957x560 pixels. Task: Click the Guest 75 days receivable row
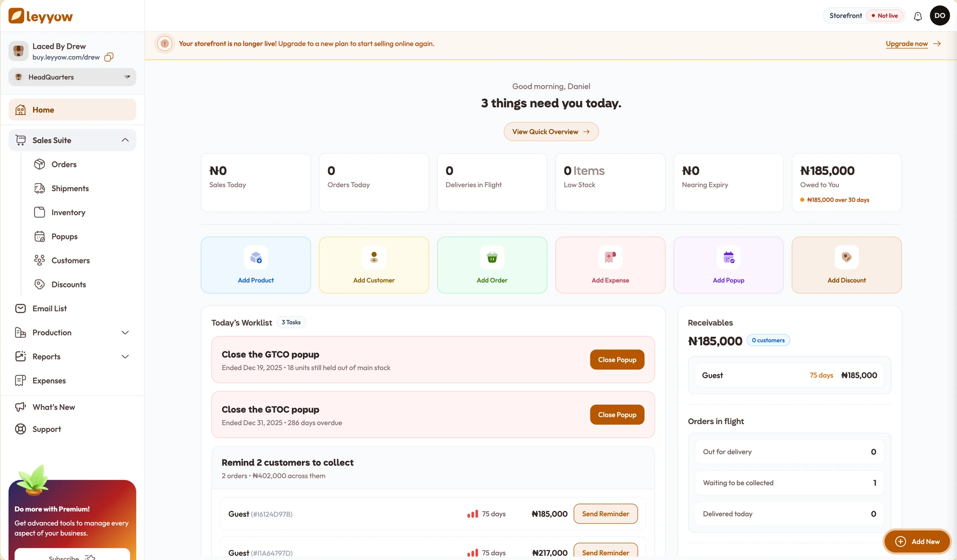[790, 375]
